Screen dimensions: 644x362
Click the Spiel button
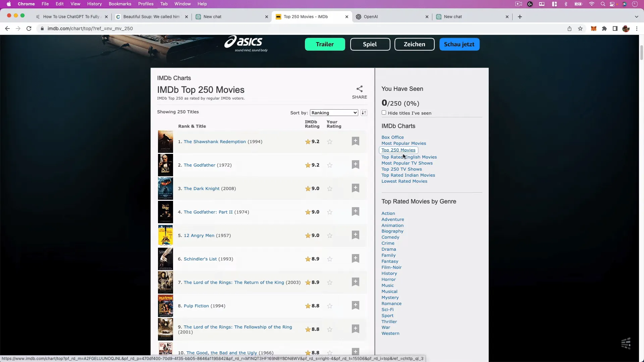tap(370, 44)
